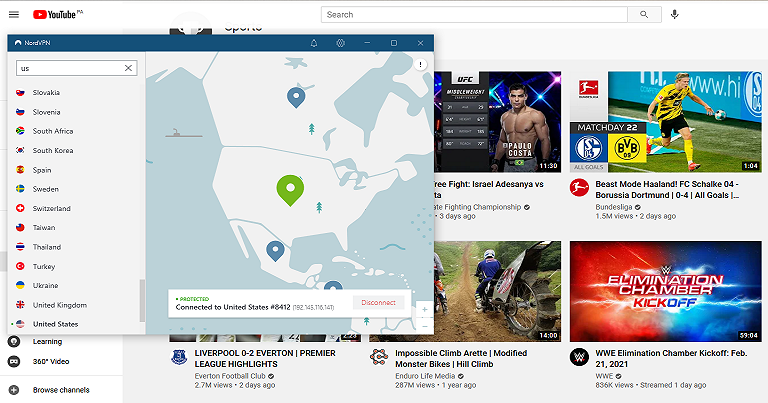Select the Mexico map pin
768x403 pixels.
tap(275, 251)
